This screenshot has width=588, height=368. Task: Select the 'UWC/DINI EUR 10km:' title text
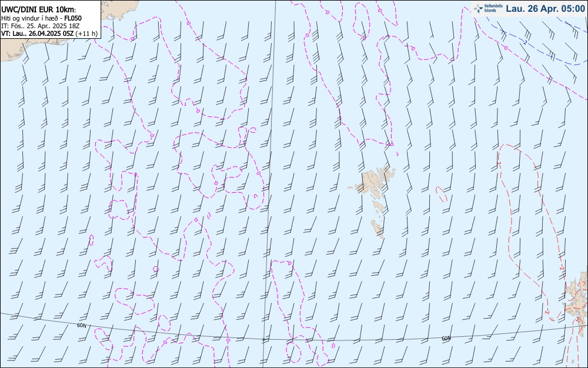point(39,10)
